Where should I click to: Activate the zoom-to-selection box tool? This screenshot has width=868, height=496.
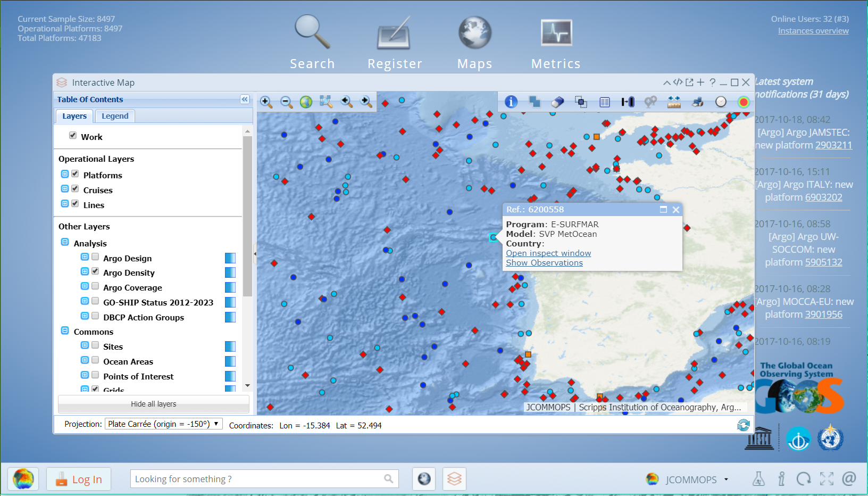pyautogui.click(x=326, y=102)
